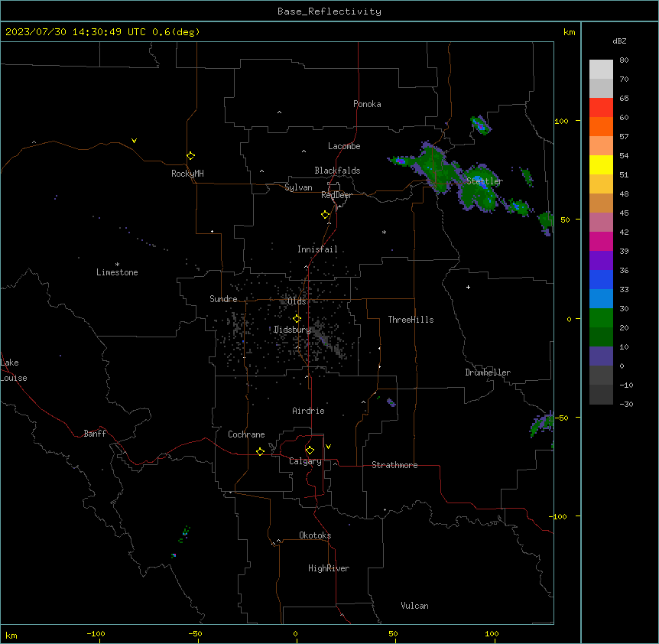Select the white plus marker north of Drumheller
Viewport: 659px width, 644px height.
coord(468,287)
